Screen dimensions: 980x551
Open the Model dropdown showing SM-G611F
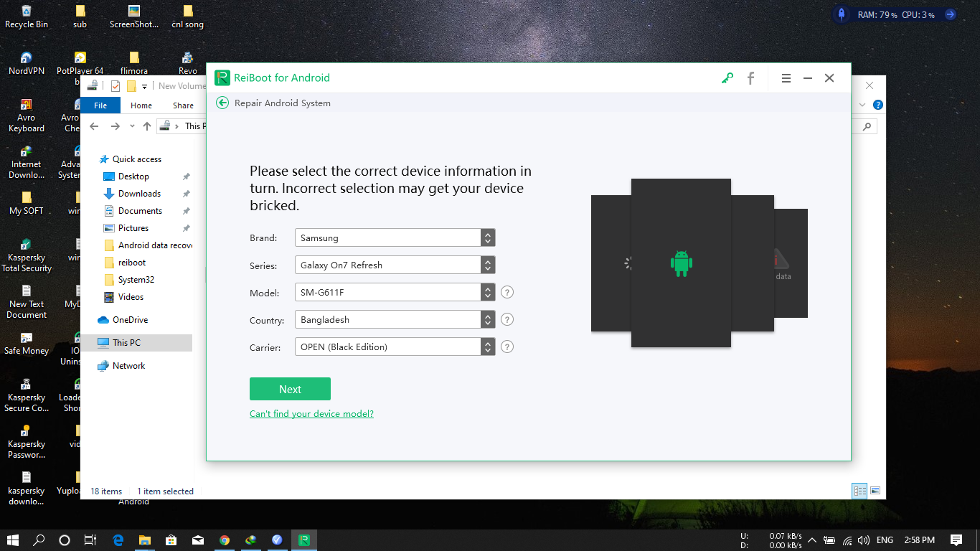[395, 292]
